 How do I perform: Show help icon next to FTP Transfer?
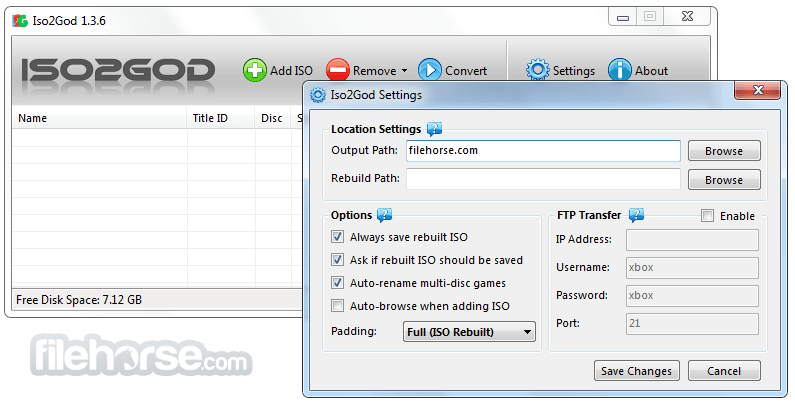(x=637, y=215)
